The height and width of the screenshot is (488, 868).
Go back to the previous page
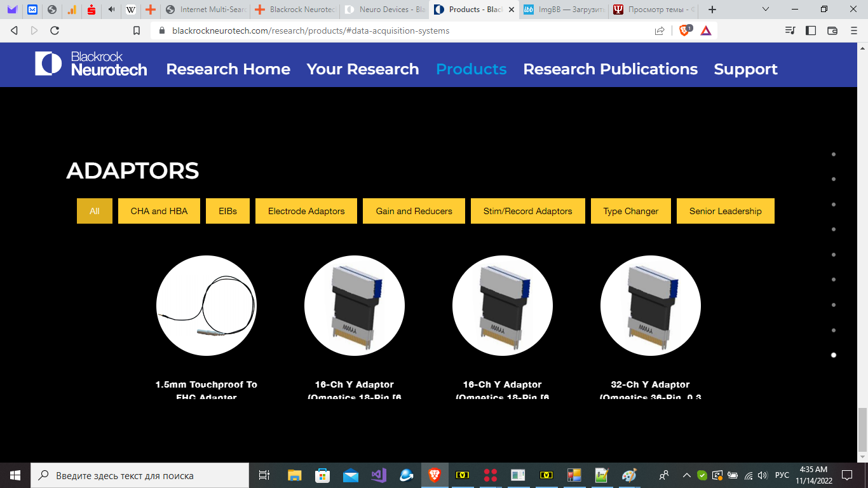pyautogui.click(x=15, y=30)
